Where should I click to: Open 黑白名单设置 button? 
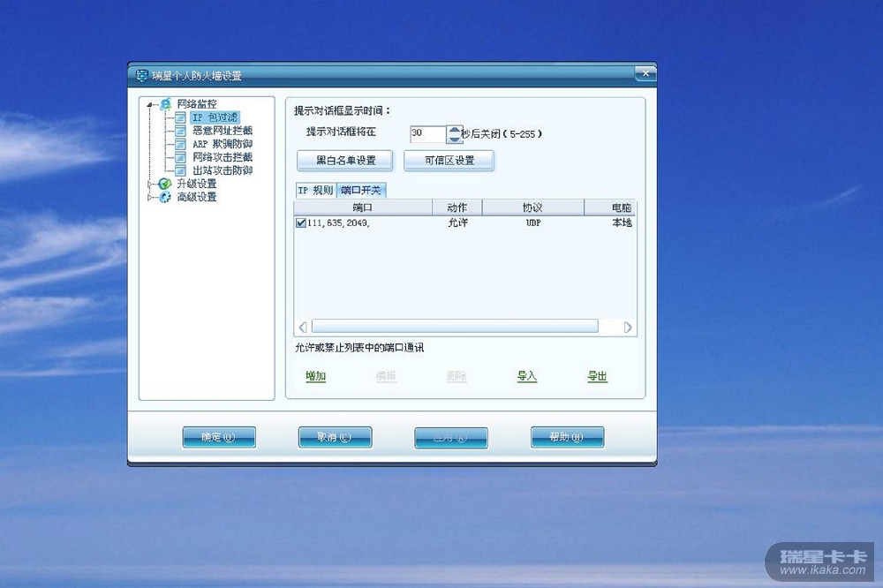(345, 161)
